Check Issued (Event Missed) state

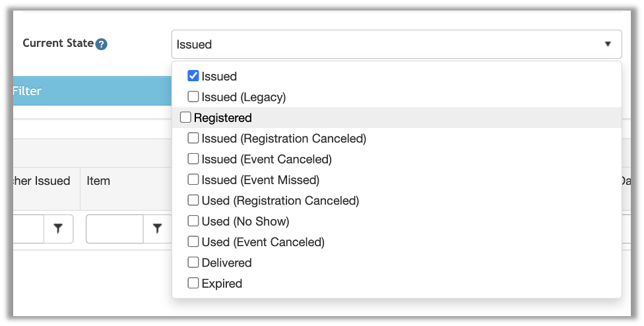(x=193, y=179)
